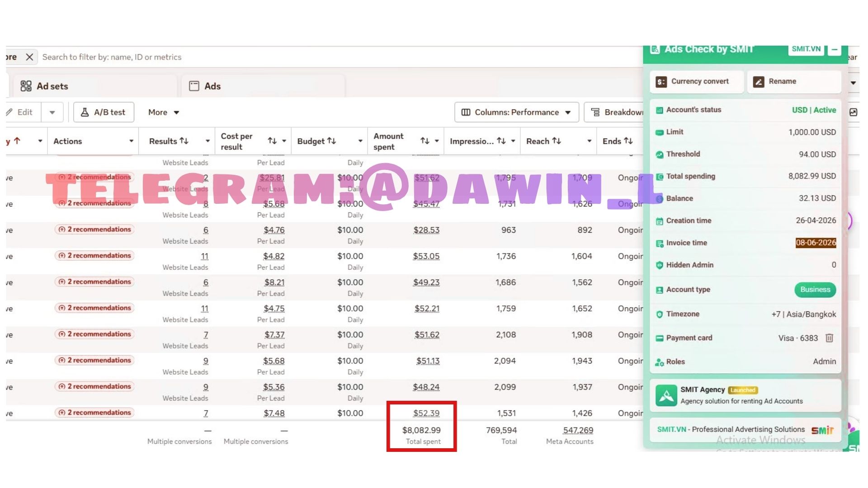Clear the search filter X icon

(29, 57)
